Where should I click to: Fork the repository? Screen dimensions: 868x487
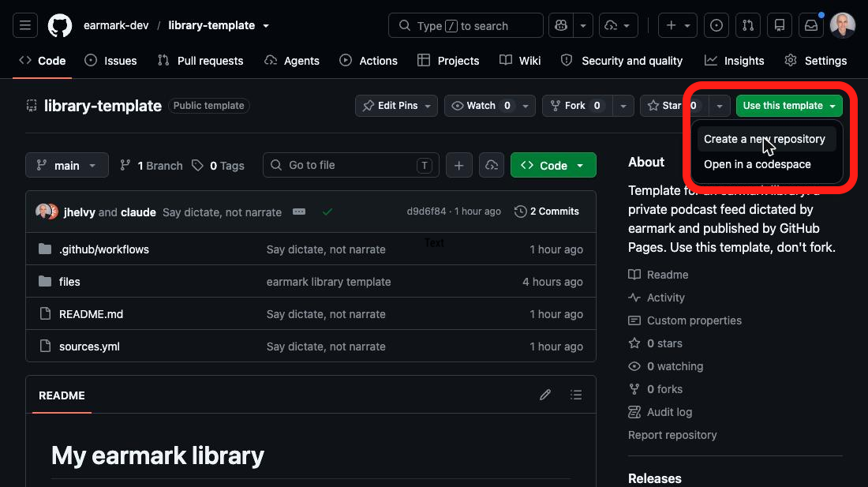[578, 106]
